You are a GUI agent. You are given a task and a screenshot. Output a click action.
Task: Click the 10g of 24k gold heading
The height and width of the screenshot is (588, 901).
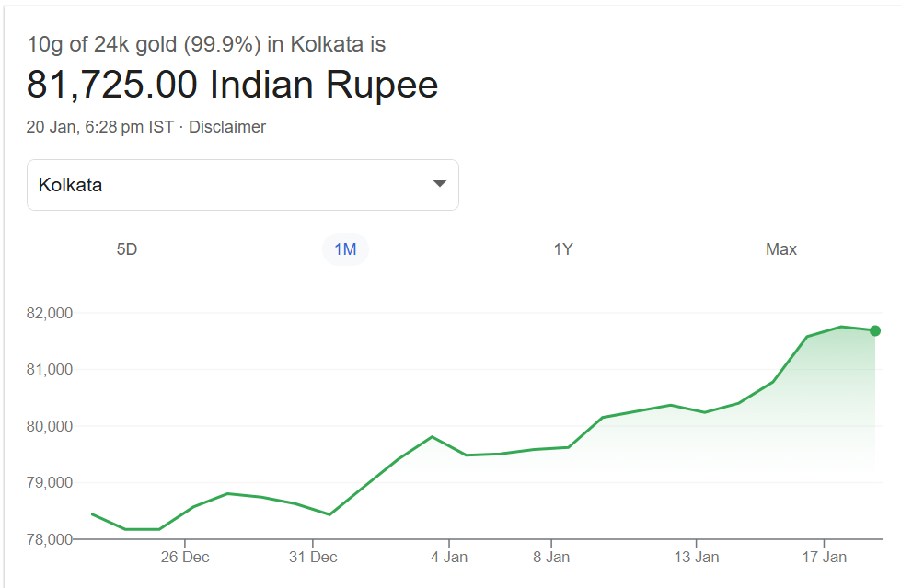206,44
